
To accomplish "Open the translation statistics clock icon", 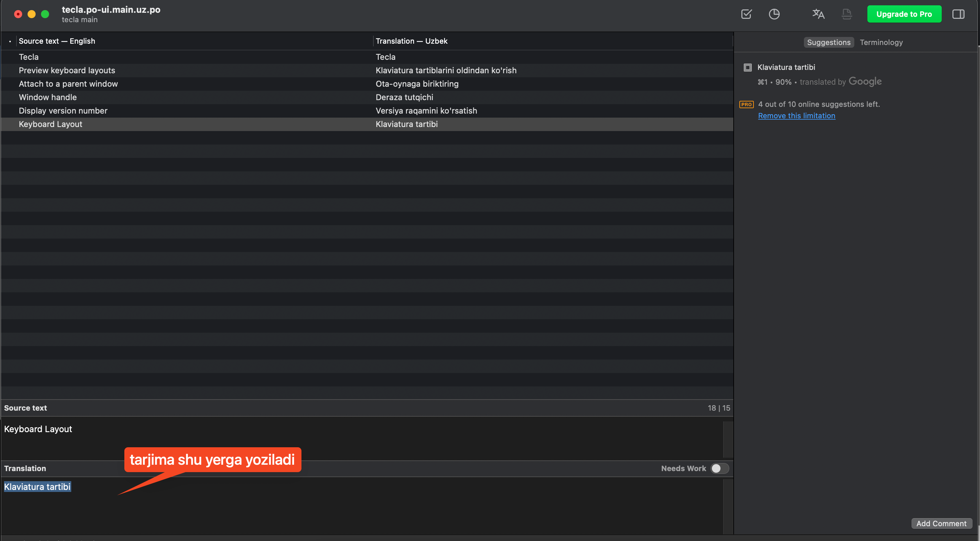I will (x=774, y=14).
